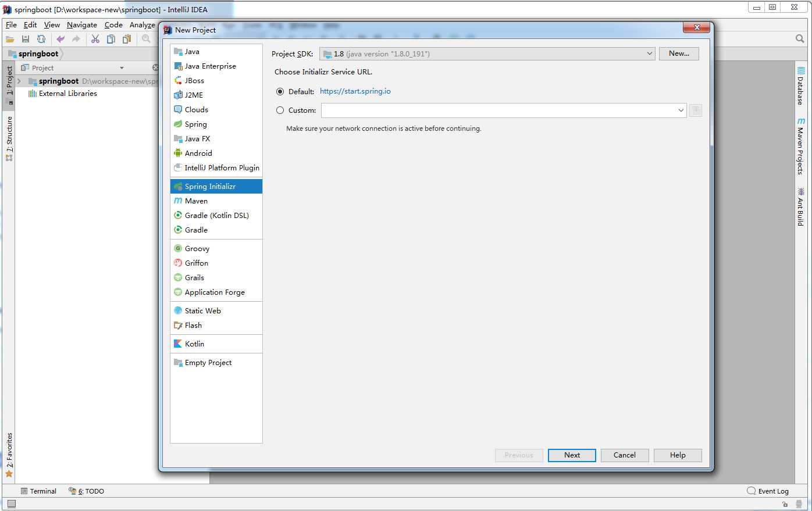
Task: Open the Ant Build side panel
Action: [800, 207]
